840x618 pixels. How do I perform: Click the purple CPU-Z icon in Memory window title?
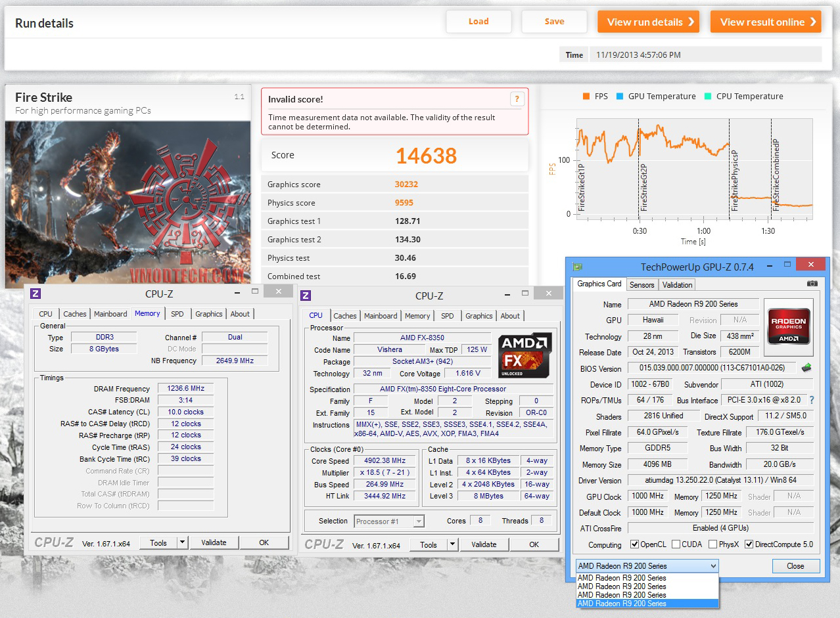click(35, 294)
